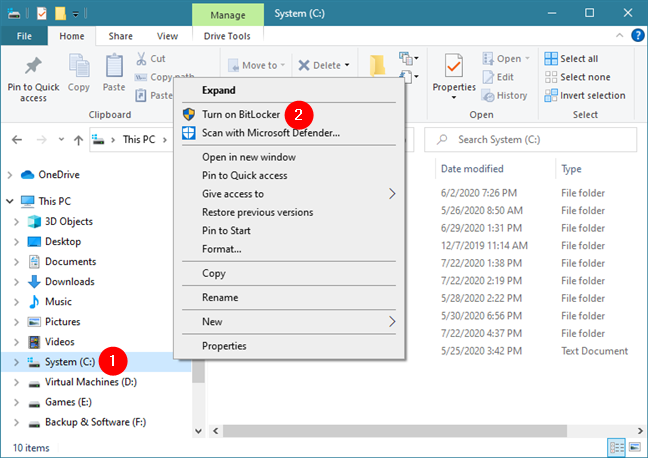Click the Select all icon

pyautogui.click(x=550, y=59)
